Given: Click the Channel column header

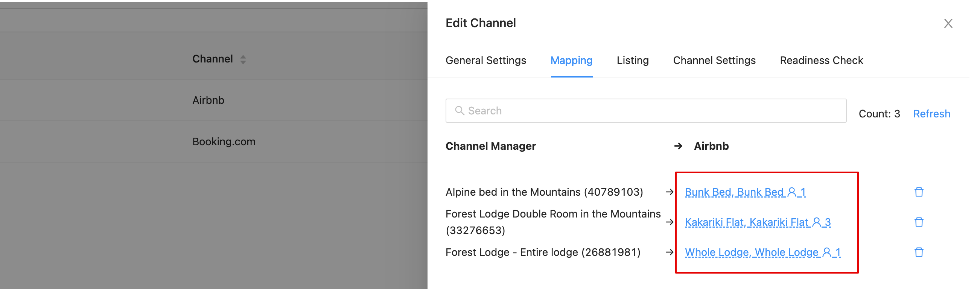Looking at the screenshot, I should (213, 59).
